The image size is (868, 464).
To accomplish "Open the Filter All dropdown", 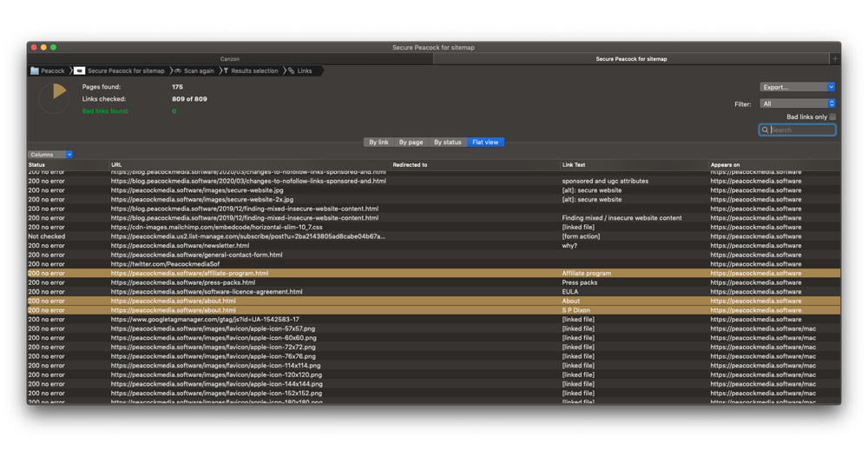I will pyautogui.click(x=797, y=103).
